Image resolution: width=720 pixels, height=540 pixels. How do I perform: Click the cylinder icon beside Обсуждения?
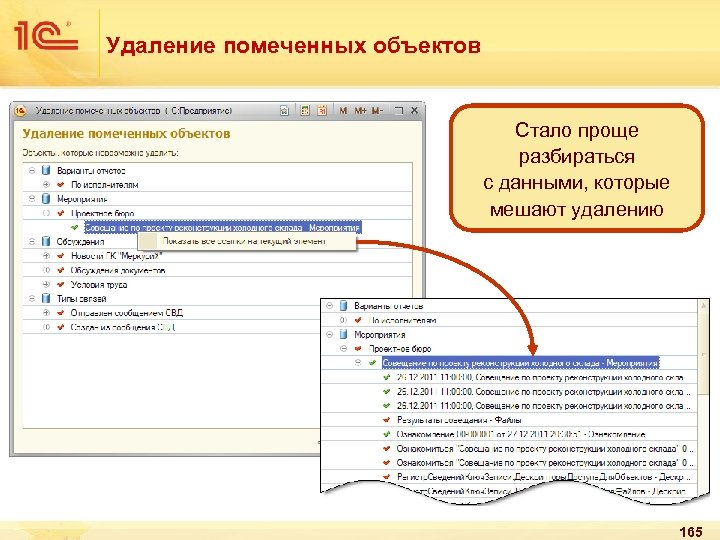(x=46, y=241)
